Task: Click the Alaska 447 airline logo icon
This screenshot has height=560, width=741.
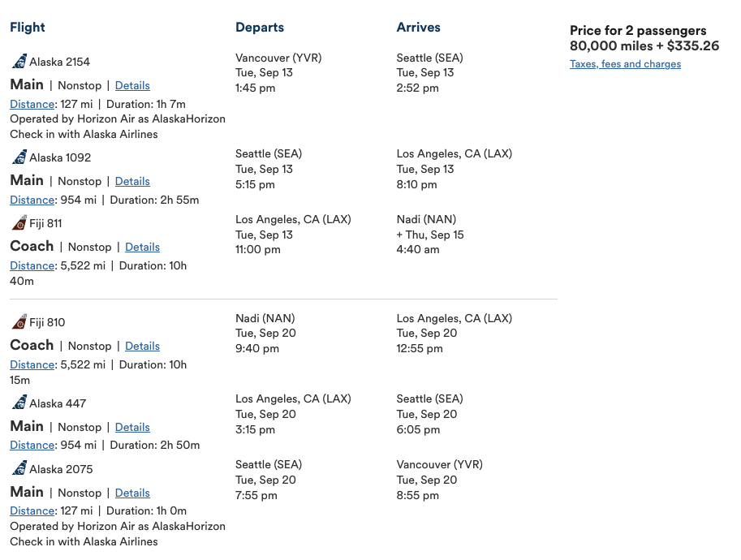Action: (19, 403)
